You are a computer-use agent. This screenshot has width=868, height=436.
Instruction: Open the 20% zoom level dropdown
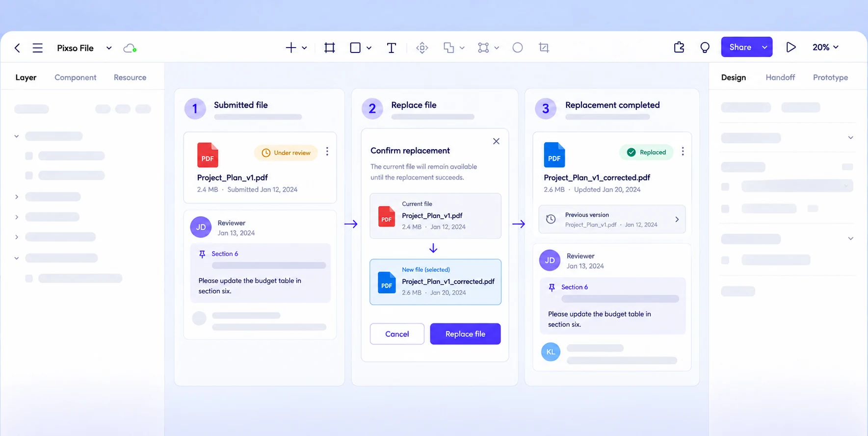[x=825, y=47]
